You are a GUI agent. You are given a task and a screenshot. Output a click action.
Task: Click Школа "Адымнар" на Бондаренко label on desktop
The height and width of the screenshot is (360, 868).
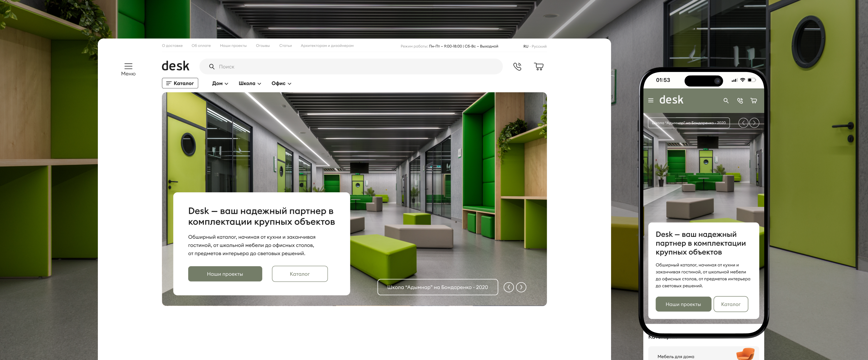(x=437, y=287)
